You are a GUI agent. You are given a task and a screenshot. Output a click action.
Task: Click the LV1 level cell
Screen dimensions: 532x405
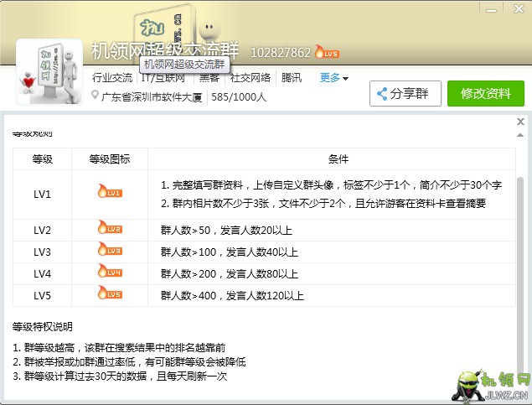pyautogui.click(x=43, y=195)
